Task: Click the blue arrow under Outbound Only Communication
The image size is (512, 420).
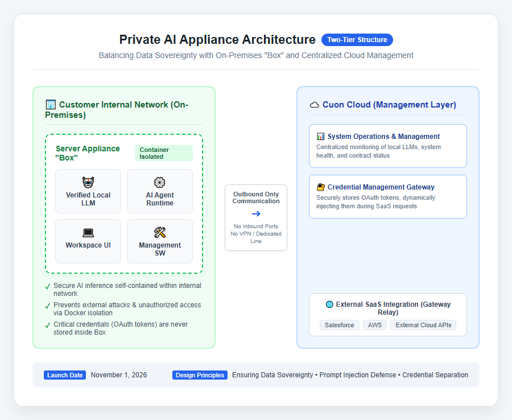Action: tap(256, 213)
